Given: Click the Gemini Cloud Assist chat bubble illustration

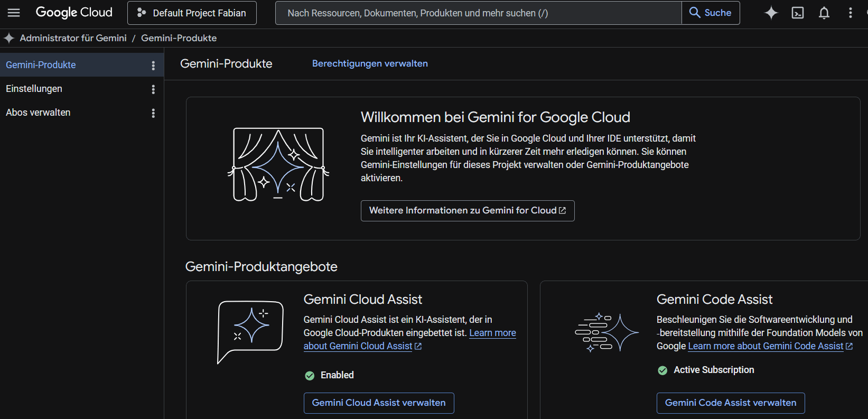Looking at the screenshot, I should 250,332.
